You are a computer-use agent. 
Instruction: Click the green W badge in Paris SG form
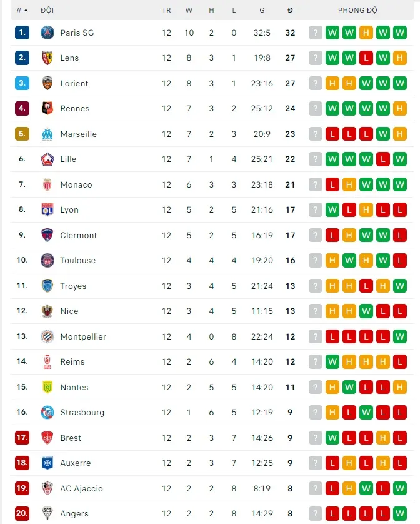pyautogui.click(x=332, y=32)
